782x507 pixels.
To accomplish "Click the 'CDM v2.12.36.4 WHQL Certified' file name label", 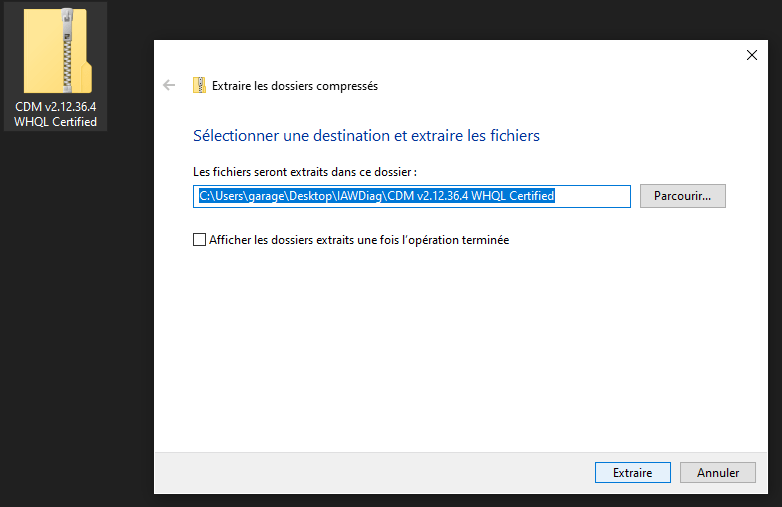I will [55, 114].
